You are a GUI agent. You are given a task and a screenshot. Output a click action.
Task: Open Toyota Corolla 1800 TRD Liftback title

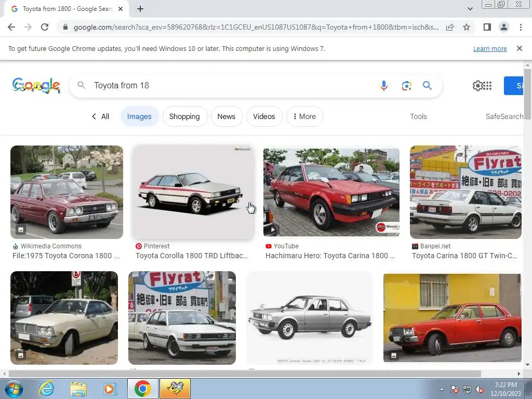point(192,256)
